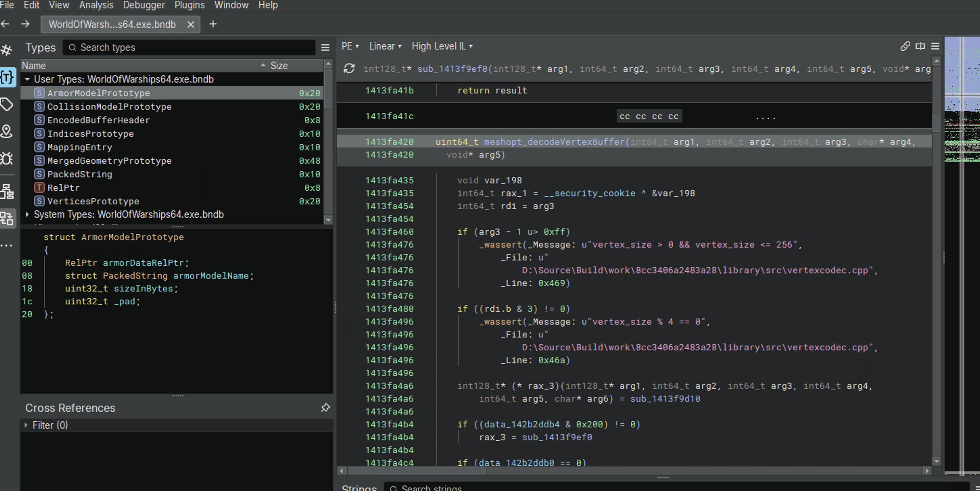Screen dimensions: 980x491
Task: Expand System Types tree group
Action: (27, 214)
